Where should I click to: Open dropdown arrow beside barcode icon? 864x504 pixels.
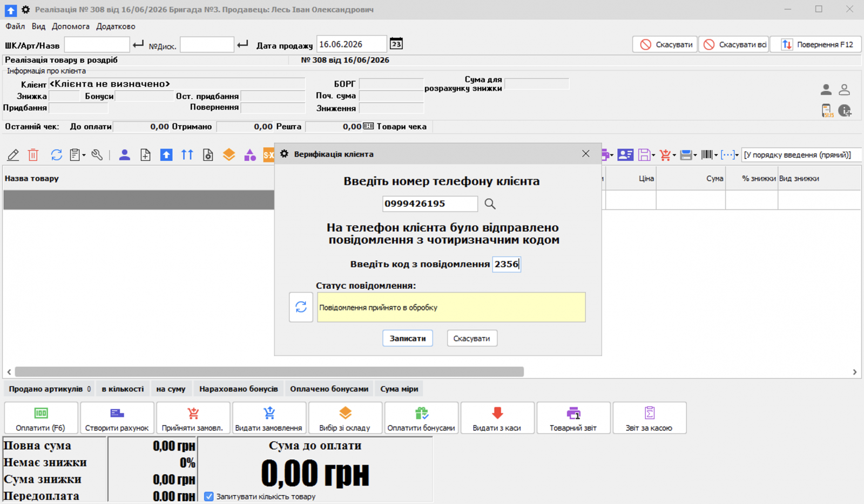coord(716,155)
